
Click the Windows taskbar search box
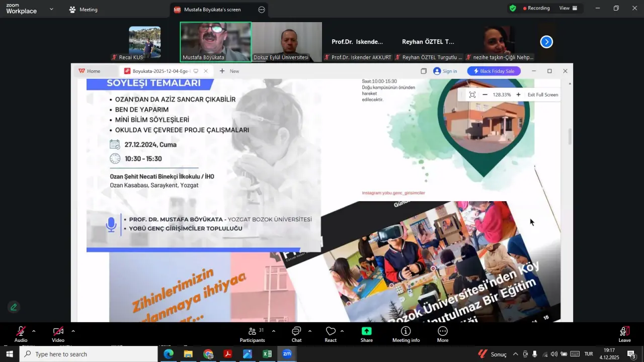point(89,354)
